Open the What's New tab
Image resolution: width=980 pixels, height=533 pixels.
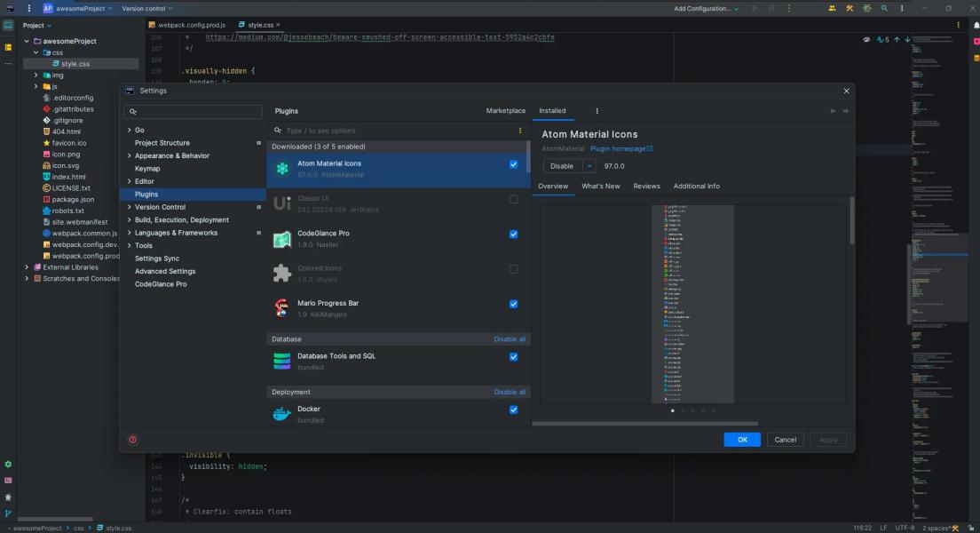tap(600, 187)
